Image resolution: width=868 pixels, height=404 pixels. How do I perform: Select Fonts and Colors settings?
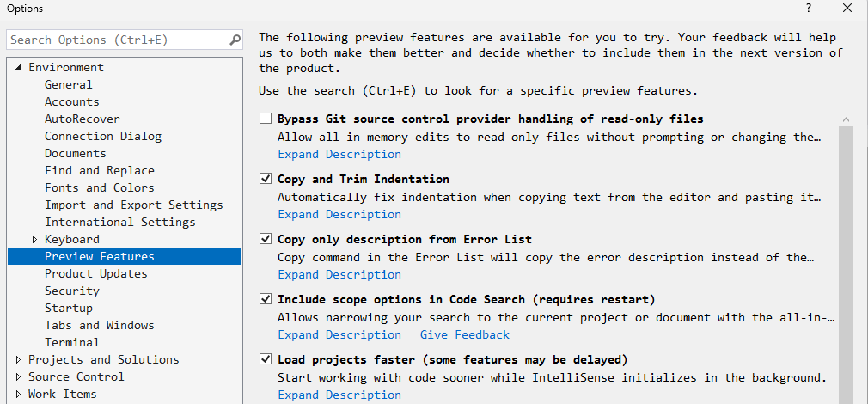tap(100, 187)
